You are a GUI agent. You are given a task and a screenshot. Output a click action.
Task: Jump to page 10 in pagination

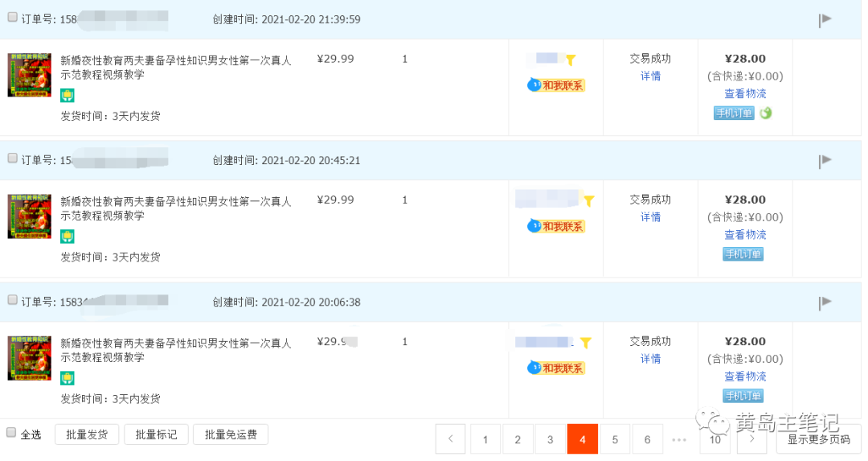coord(714,439)
